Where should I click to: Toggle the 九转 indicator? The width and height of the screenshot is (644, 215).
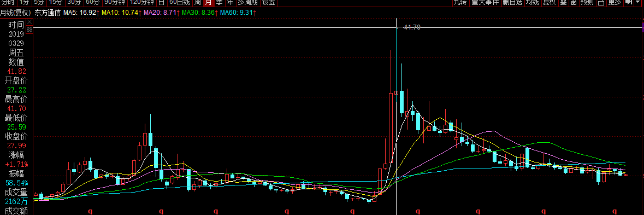[x=460, y=3]
